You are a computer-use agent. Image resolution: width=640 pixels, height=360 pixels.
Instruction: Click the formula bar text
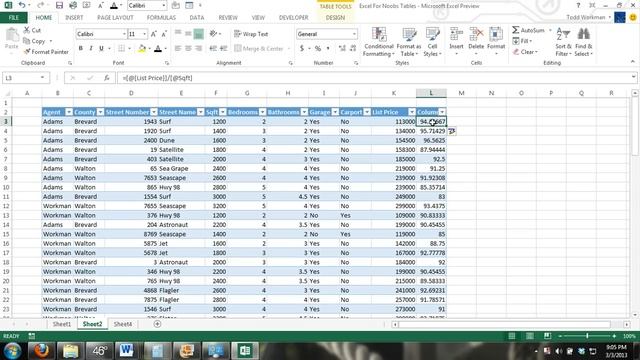click(x=158, y=78)
